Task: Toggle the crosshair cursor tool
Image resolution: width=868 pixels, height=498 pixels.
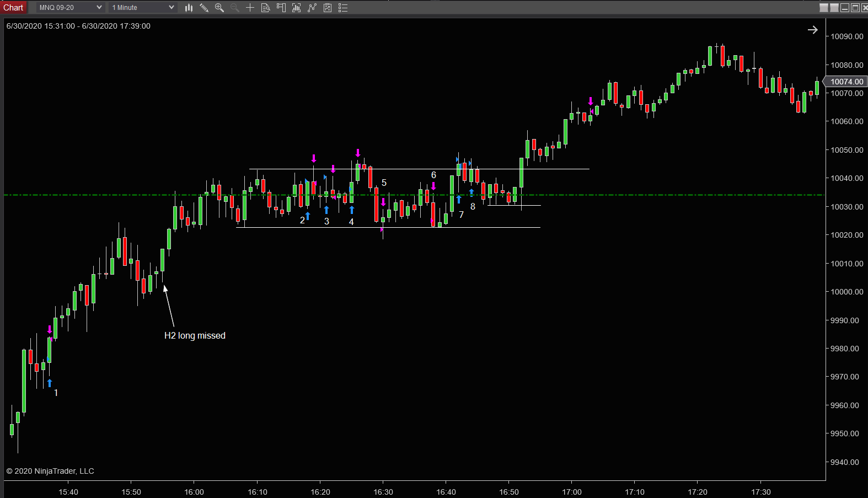Action: (x=250, y=7)
